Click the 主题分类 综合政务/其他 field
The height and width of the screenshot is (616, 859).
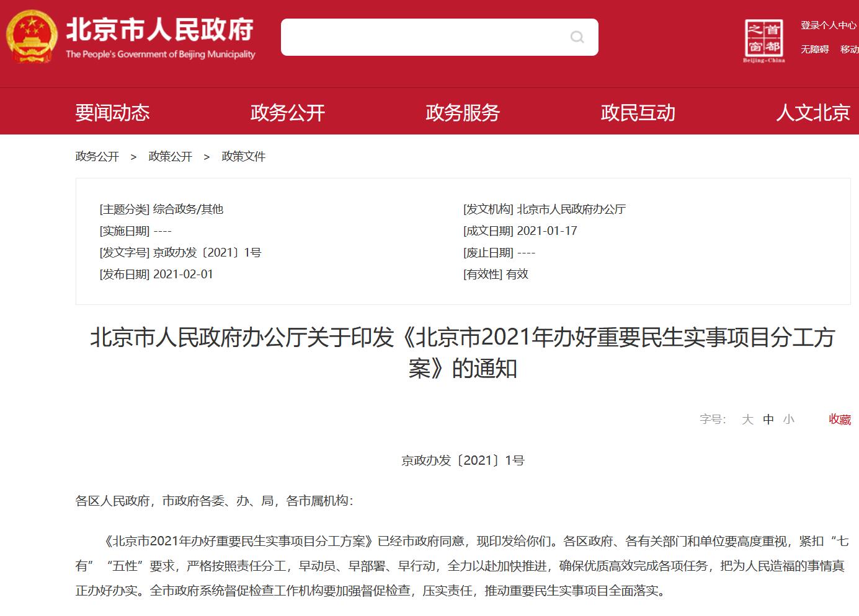161,209
